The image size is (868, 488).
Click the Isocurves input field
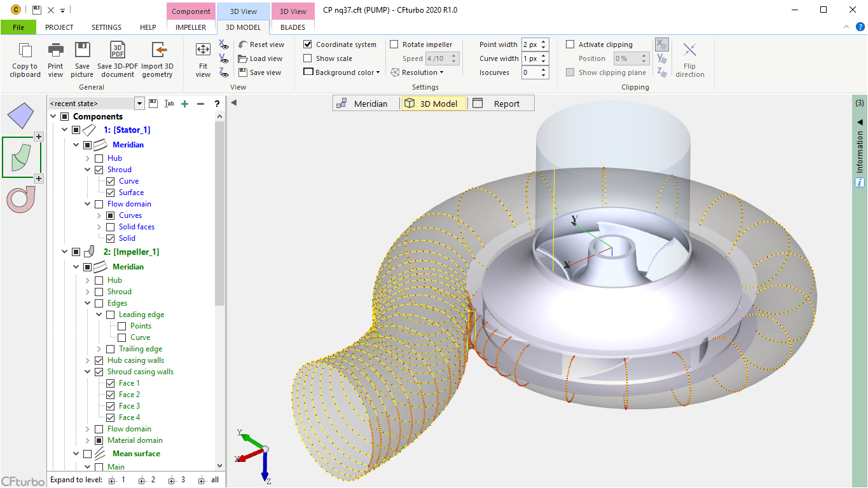530,72
